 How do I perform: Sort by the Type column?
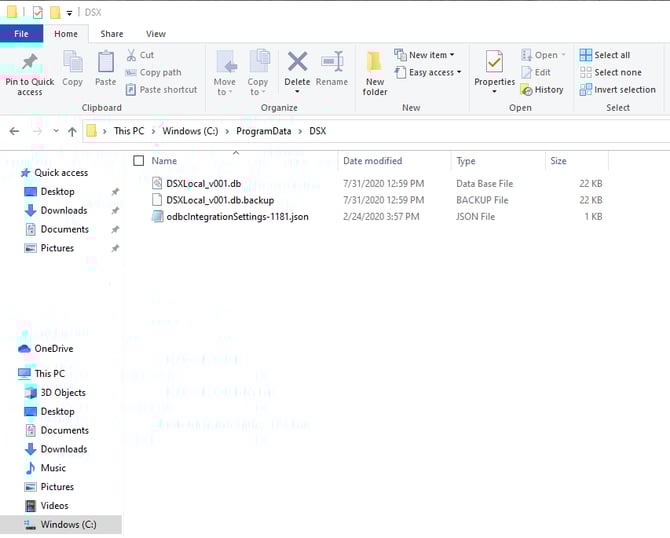pyautogui.click(x=466, y=161)
